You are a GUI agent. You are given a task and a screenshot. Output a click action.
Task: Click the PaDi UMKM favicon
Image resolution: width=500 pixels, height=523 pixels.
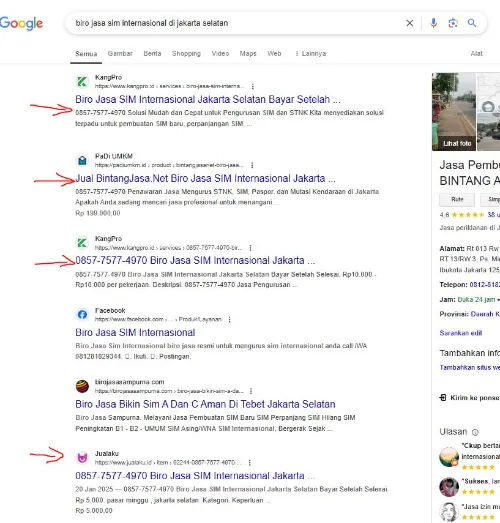(x=82, y=160)
